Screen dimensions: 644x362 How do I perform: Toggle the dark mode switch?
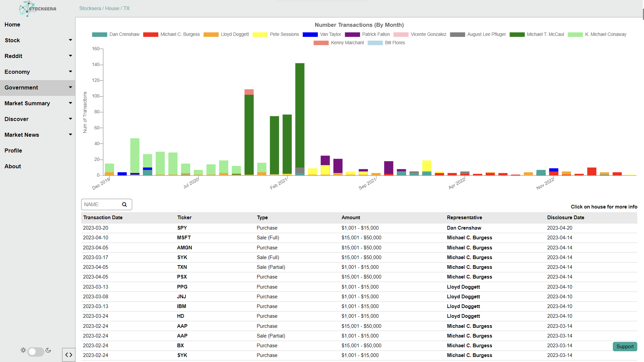(36, 352)
